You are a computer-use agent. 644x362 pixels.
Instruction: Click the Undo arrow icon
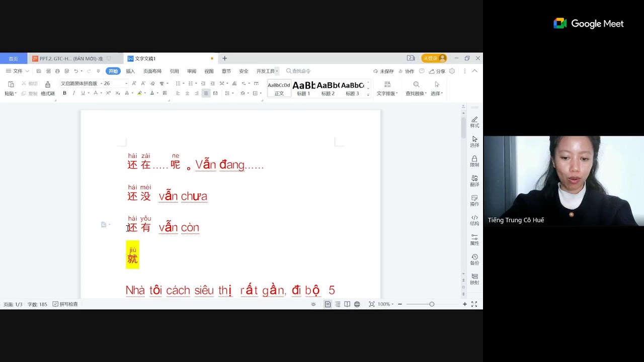pyautogui.click(x=75, y=71)
